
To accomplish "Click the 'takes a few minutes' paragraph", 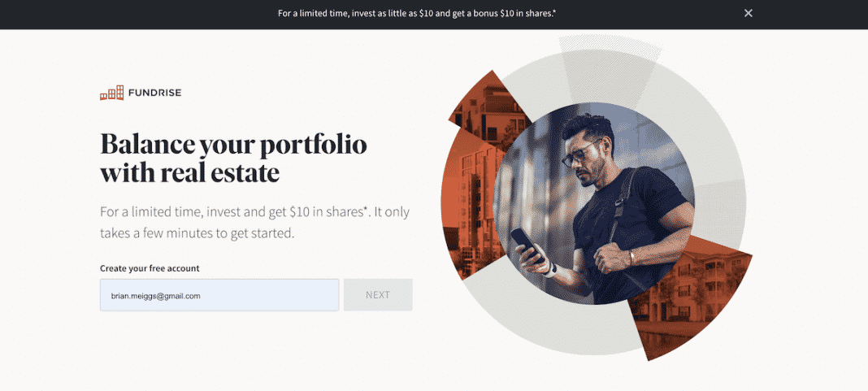I will [254, 223].
